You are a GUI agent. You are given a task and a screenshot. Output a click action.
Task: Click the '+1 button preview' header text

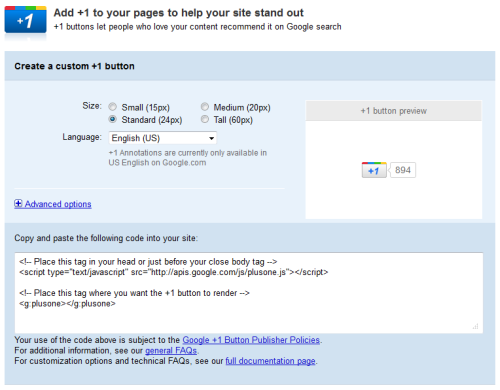click(x=394, y=111)
